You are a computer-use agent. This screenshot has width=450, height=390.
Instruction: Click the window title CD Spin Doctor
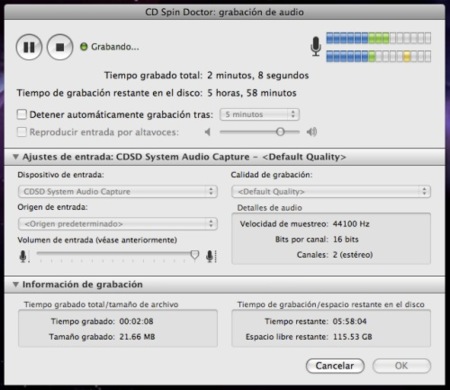(224, 12)
